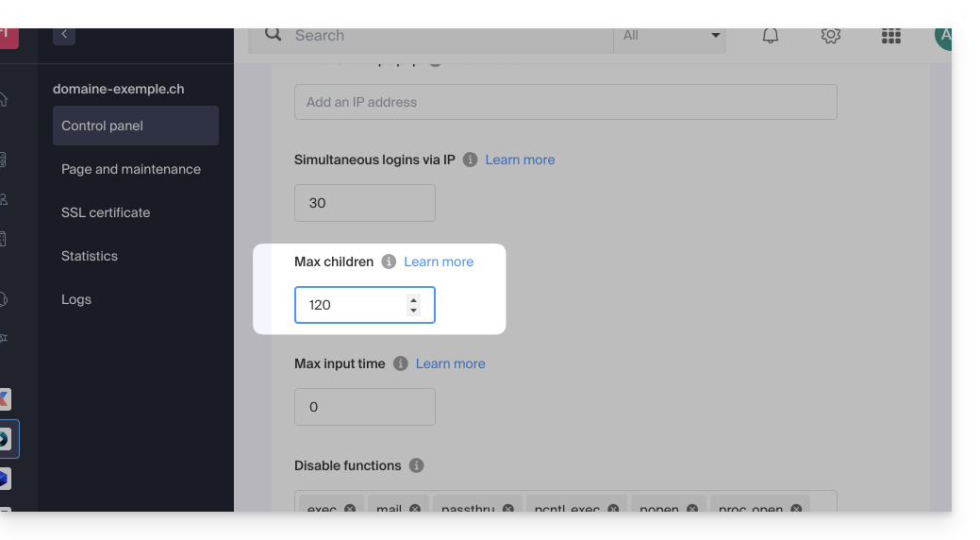Select Statistics in the sidebar
The image size is (980, 540).
click(90, 256)
